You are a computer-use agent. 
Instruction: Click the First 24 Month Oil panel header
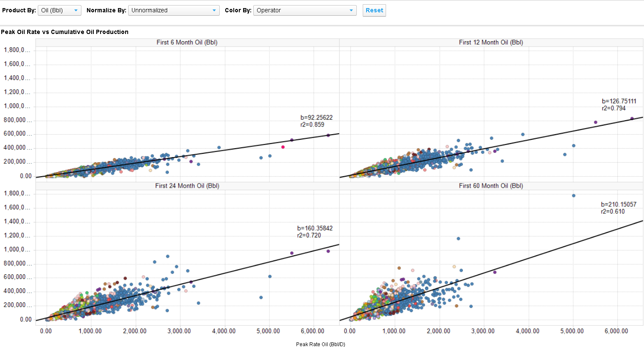(x=187, y=186)
